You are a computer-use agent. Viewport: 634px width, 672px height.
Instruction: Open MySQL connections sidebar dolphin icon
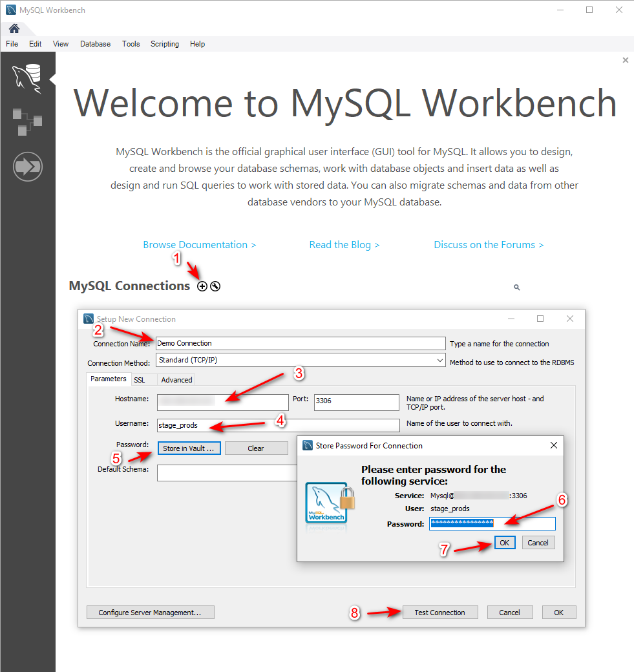point(27,79)
